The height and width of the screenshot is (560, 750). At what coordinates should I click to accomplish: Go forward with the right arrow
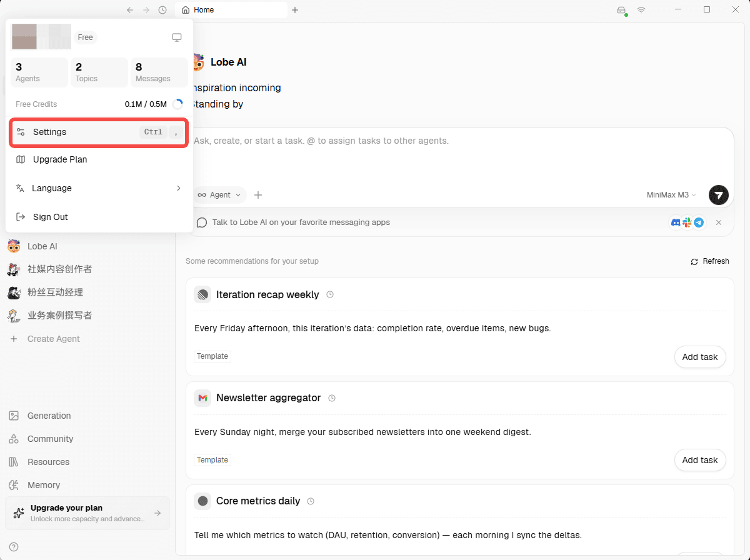(x=146, y=10)
